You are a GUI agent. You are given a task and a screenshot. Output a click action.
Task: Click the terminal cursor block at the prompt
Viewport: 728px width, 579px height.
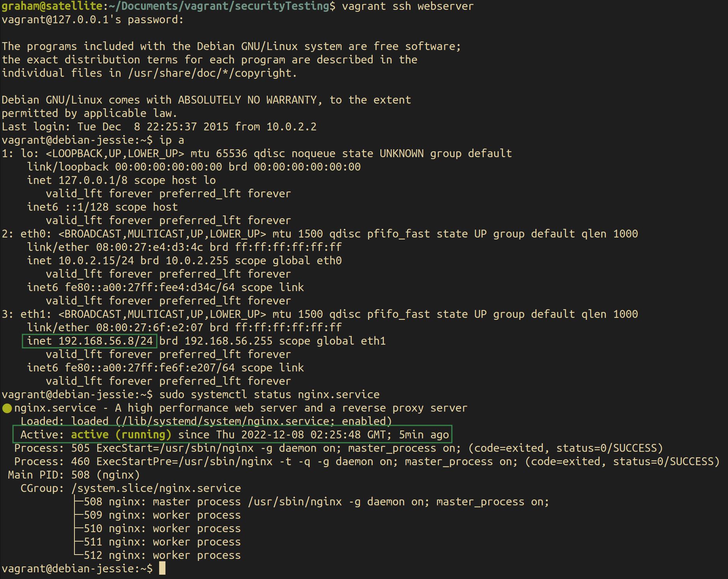pos(162,568)
